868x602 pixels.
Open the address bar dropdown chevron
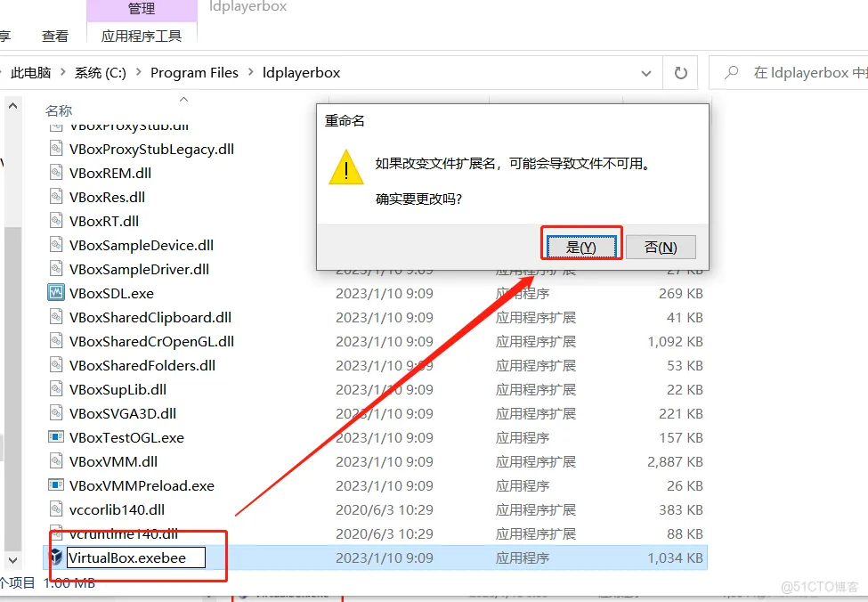(x=646, y=72)
